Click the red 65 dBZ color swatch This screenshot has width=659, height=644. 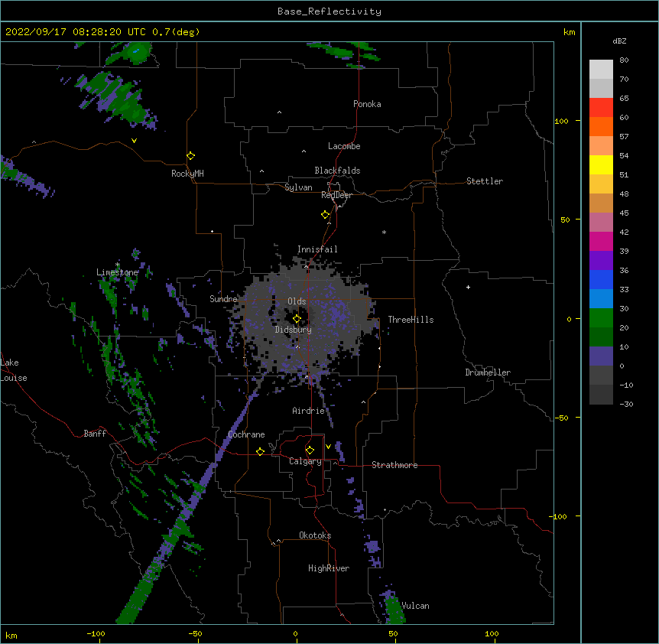tap(601, 107)
